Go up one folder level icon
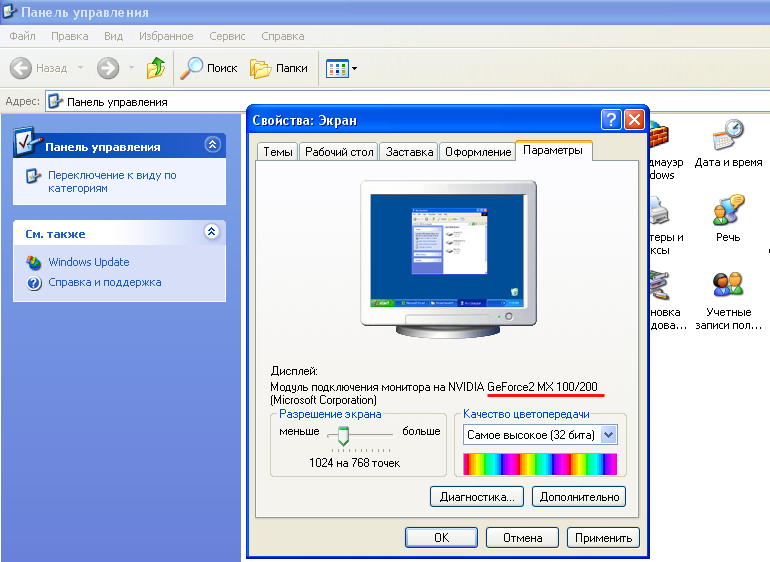The image size is (770, 562). (156, 68)
